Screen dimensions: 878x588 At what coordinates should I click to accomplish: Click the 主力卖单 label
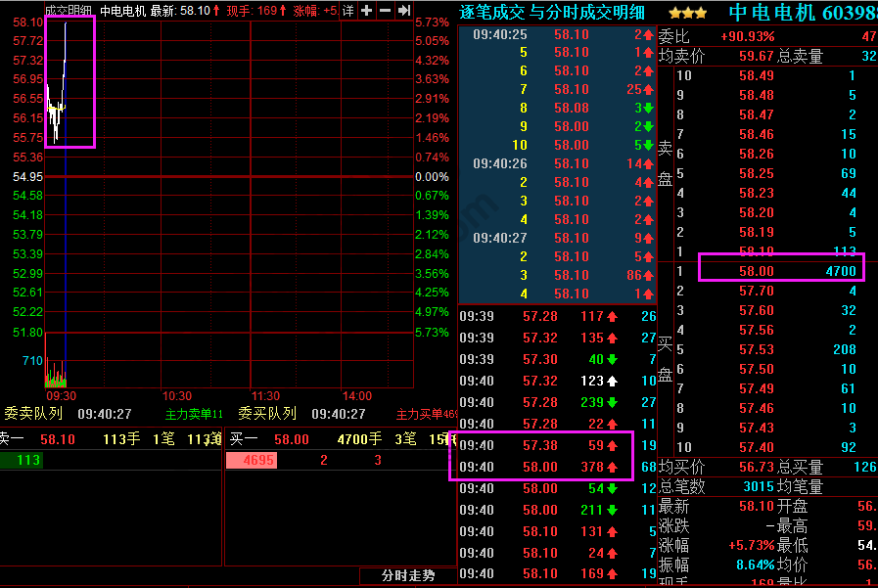[193, 415]
